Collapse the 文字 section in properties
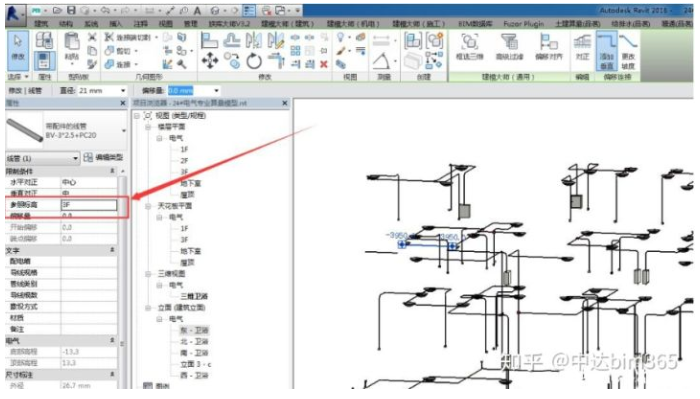 pos(112,250)
